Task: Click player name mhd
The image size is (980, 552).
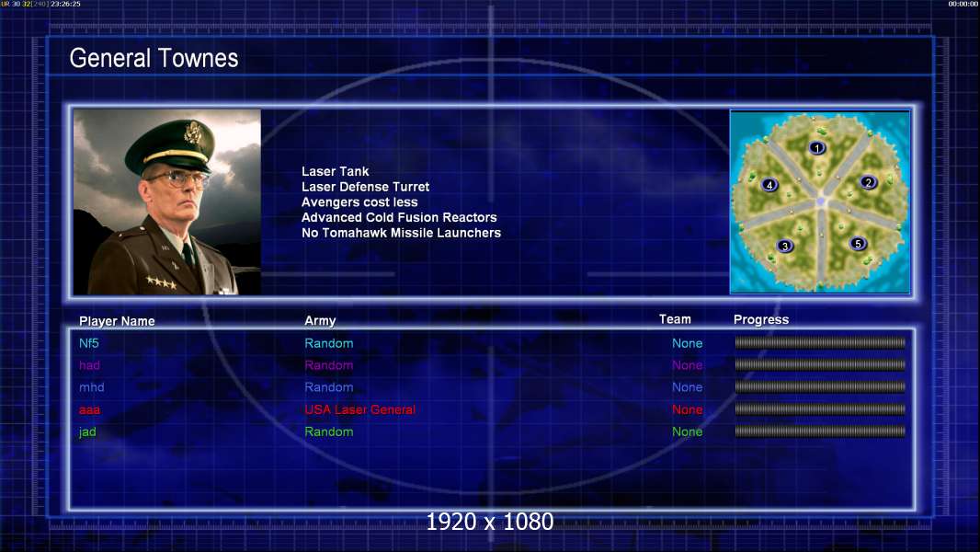Action: click(x=91, y=387)
